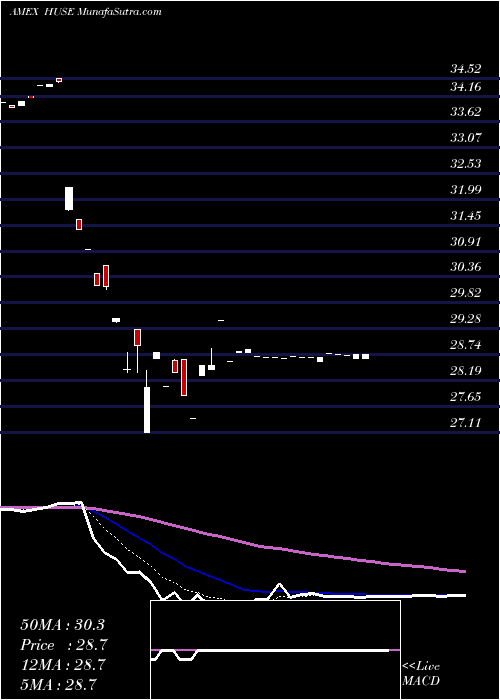500x700 pixels.
Task: Click the 28.74 price axis label
Action: point(466,345)
